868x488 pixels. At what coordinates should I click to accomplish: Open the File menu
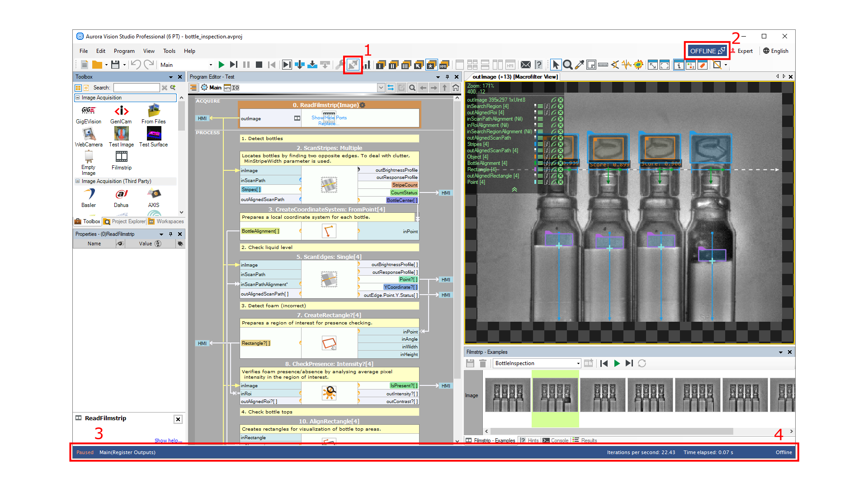coord(84,51)
